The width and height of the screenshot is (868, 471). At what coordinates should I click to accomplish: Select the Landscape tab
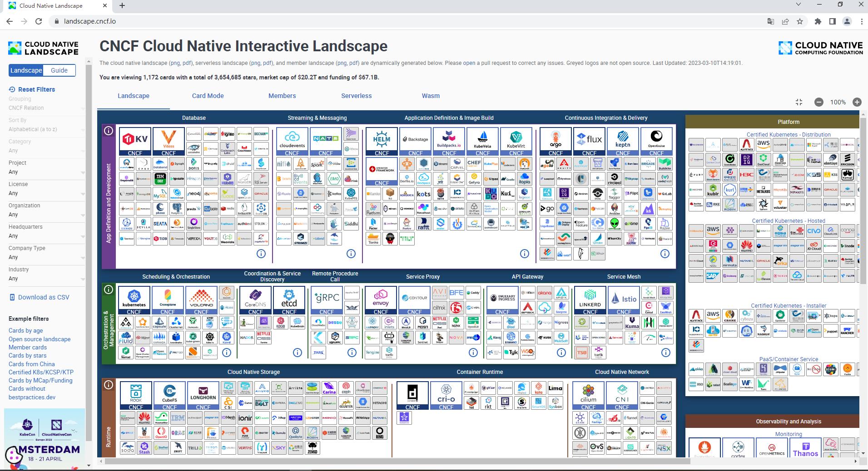coord(134,96)
